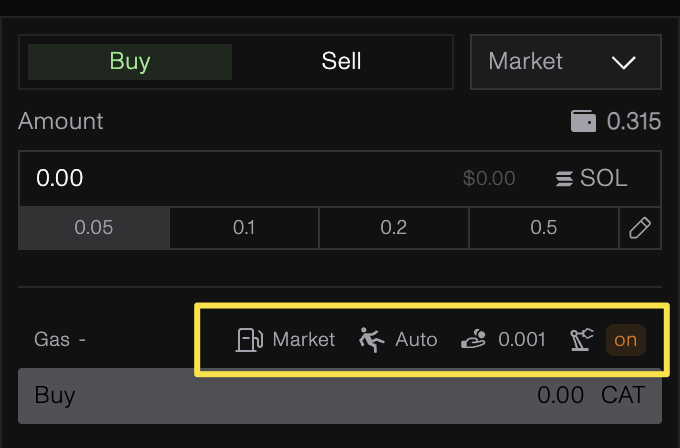The width and height of the screenshot is (680, 448).
Task: Click the hand-with-coin tip icon
Action: [x=473, y=340]
